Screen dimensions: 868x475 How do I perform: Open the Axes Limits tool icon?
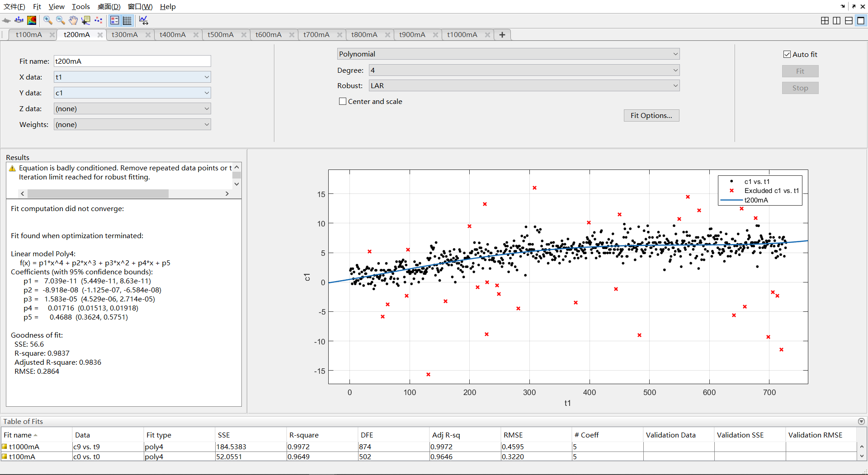click(143, 20)
